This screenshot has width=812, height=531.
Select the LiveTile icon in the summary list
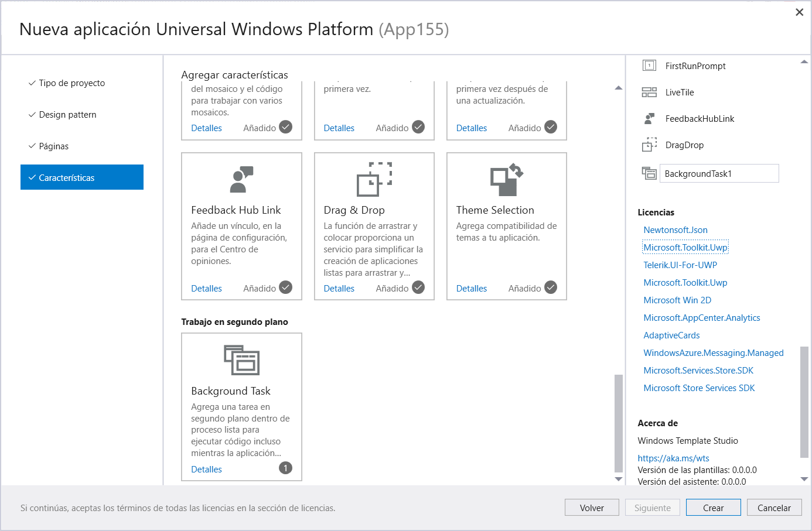[x=649, y=92]
